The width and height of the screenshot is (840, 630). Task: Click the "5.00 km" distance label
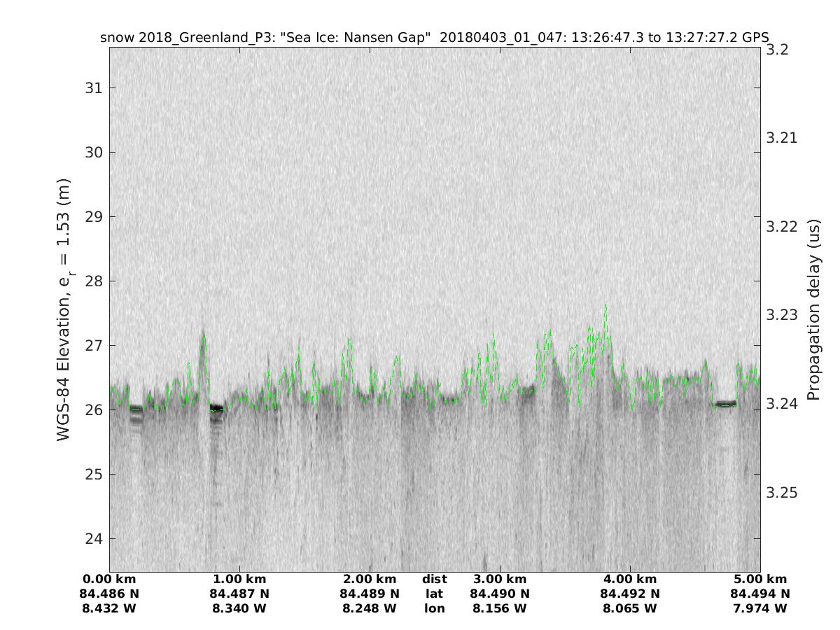[x=760, y=580]
